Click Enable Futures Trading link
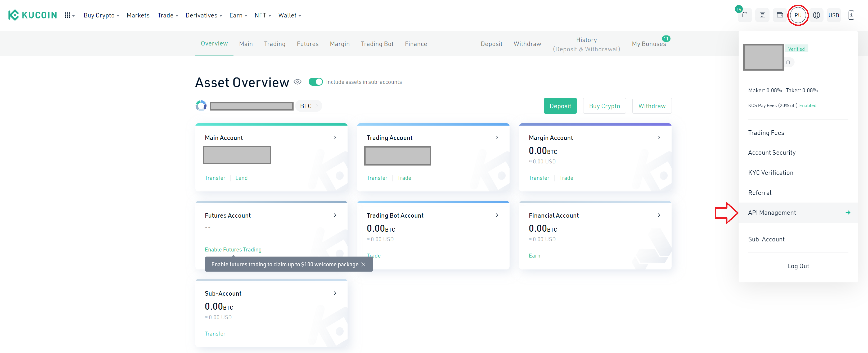 233,249
